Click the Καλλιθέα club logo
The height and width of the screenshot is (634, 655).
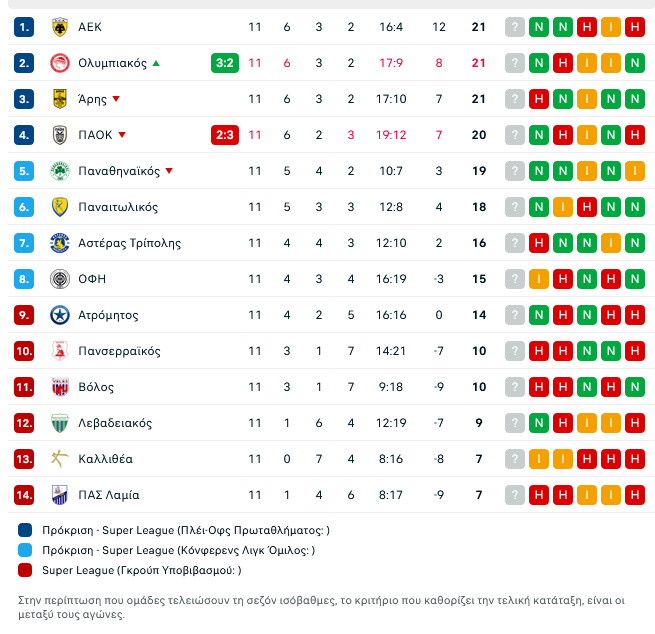[x=60, y=459]
